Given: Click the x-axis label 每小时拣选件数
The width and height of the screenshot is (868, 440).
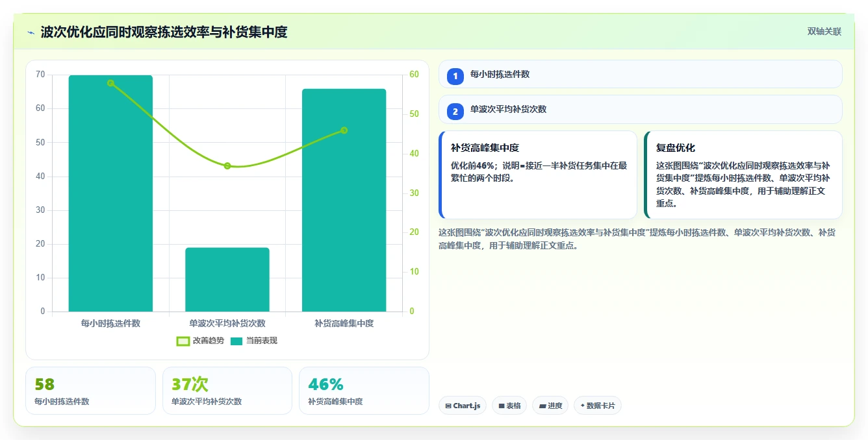Looking at the screenshot, I should coord(110,323).
